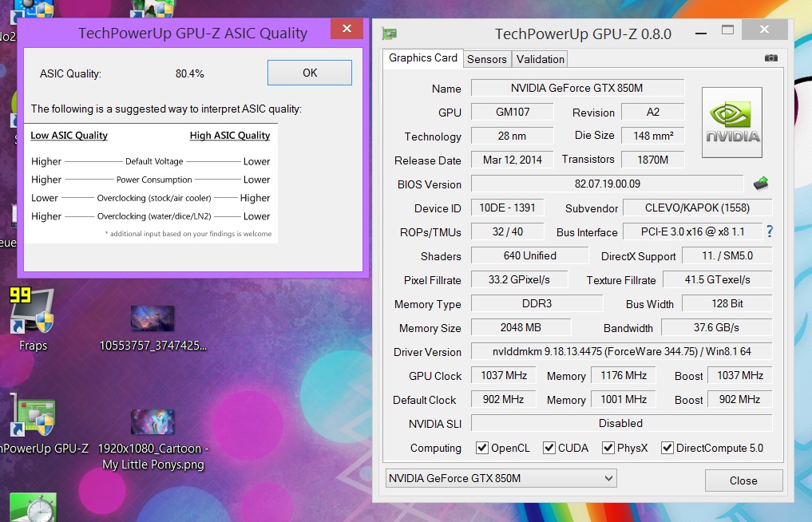Click the ROPs/TMUs field 32 / 40
Image resolution: width=812 pixels, height=522 pixels.
pos(507,231)
